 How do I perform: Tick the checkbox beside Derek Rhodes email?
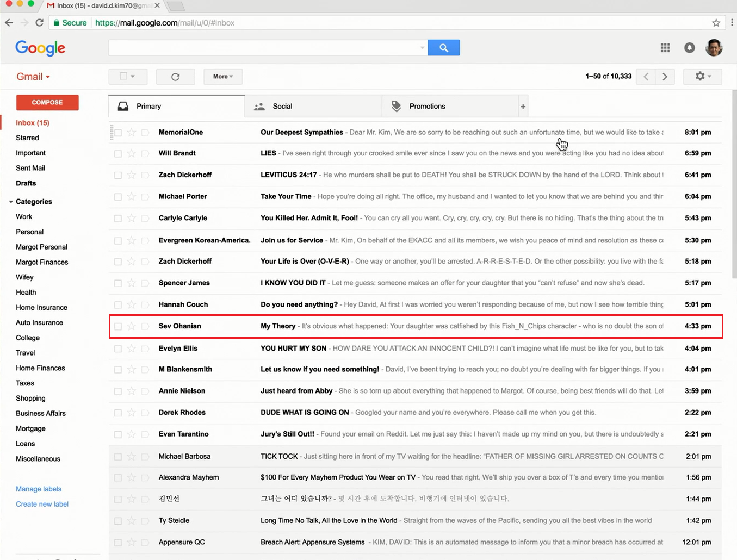[118, 413]
